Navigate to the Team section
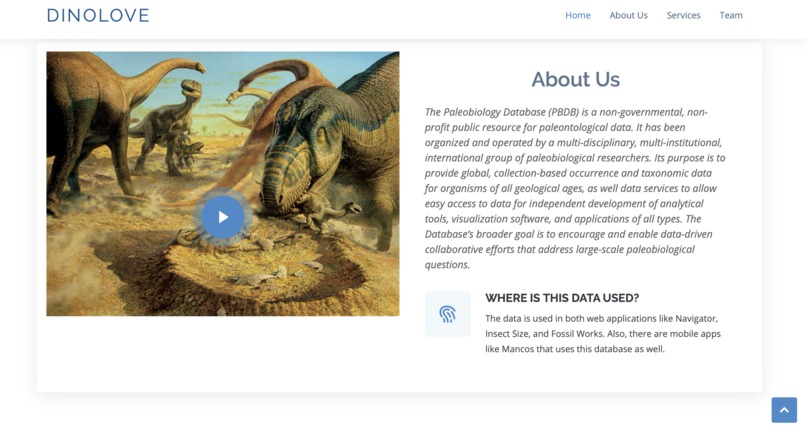This screenshot has height=431, width=806. click(730, 15)
